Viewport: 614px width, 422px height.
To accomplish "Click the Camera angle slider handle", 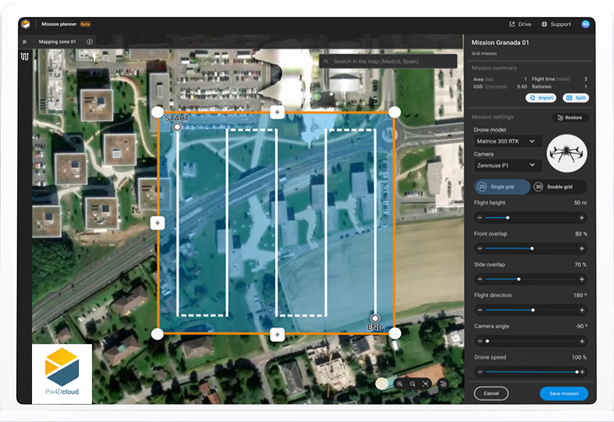I will [x=488, y=341].
